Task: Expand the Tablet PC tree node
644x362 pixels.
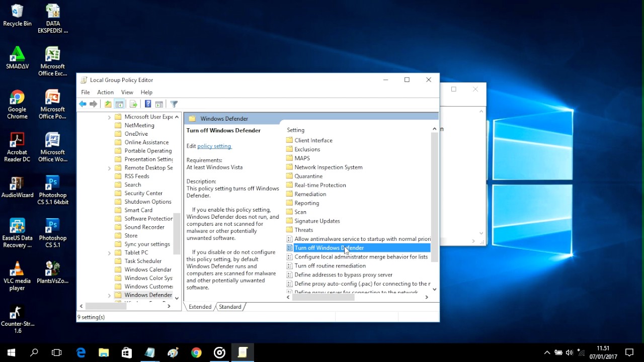Action: [x=109, y=253]
